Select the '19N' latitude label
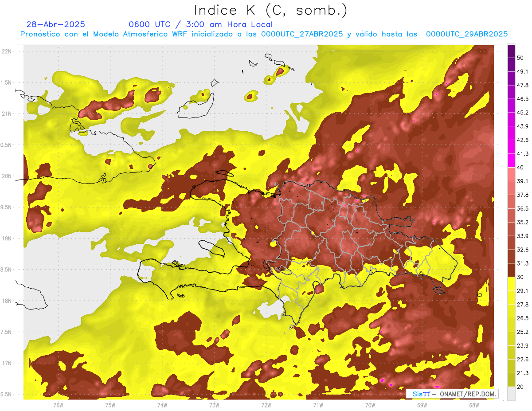 pos(7,238)
